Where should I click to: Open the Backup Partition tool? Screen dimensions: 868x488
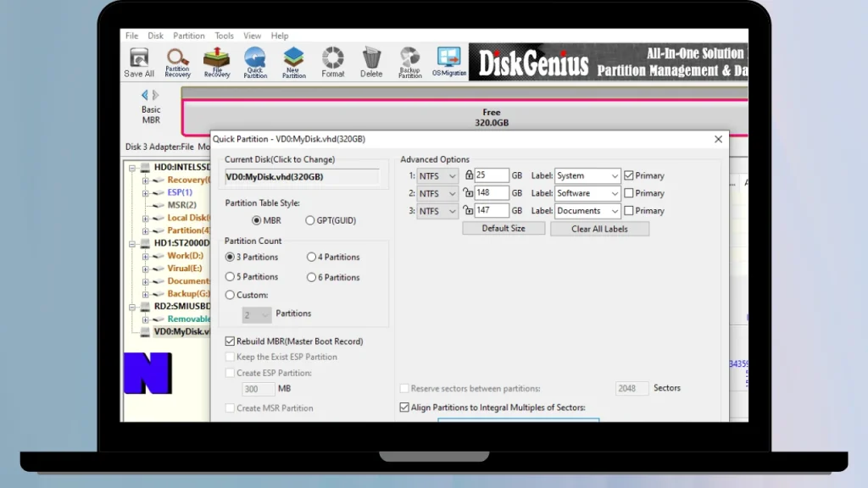pos(410,62)
